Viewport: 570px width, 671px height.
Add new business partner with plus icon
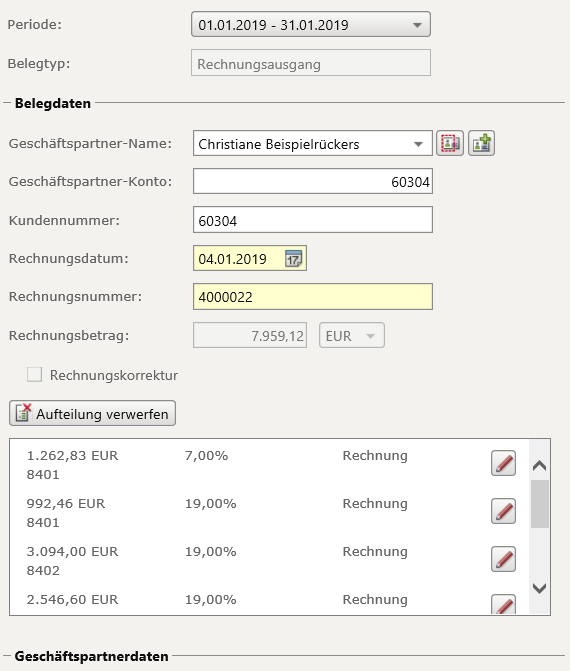[481, 143]
